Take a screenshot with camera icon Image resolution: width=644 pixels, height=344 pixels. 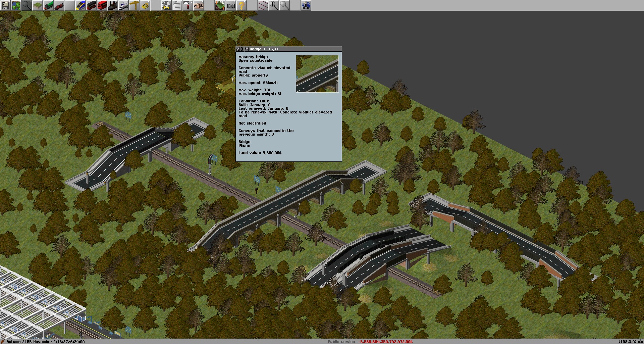point(231,5)
